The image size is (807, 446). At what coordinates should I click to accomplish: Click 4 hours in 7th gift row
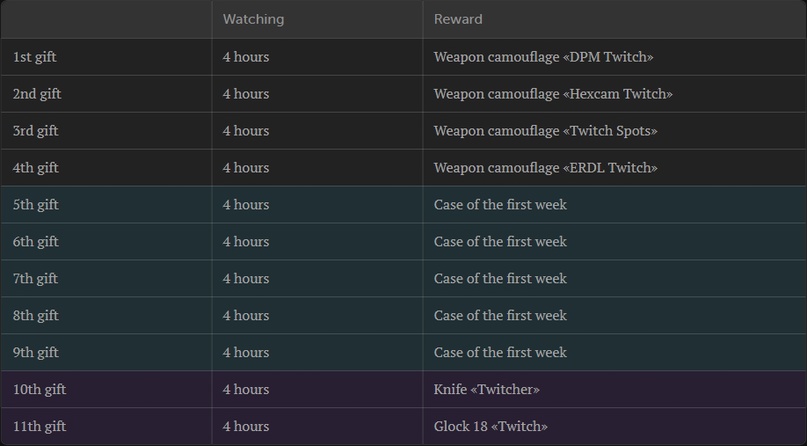click(245, 279)
